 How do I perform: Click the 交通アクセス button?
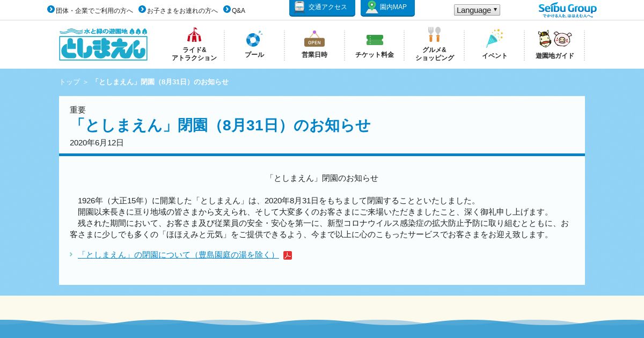point(322,8)
